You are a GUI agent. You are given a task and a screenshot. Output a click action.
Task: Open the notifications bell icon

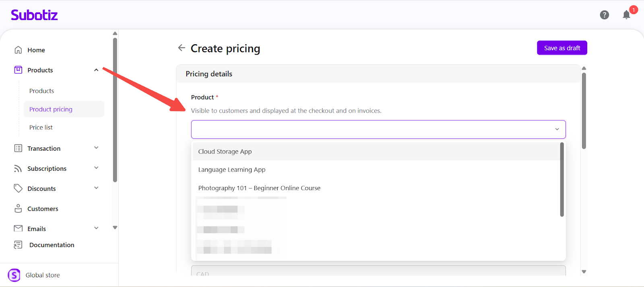point(626,15)
